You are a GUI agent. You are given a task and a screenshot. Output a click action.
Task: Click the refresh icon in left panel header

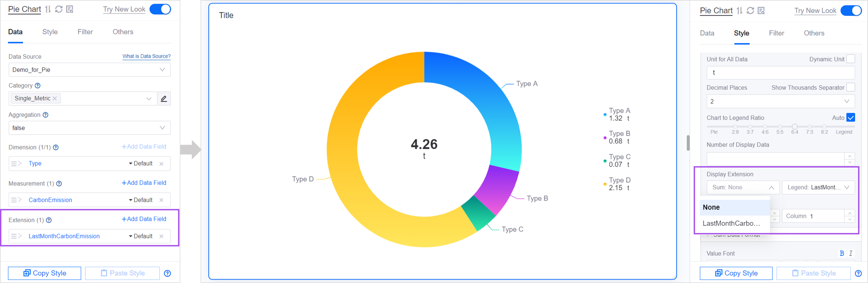[x=59, y=9]
